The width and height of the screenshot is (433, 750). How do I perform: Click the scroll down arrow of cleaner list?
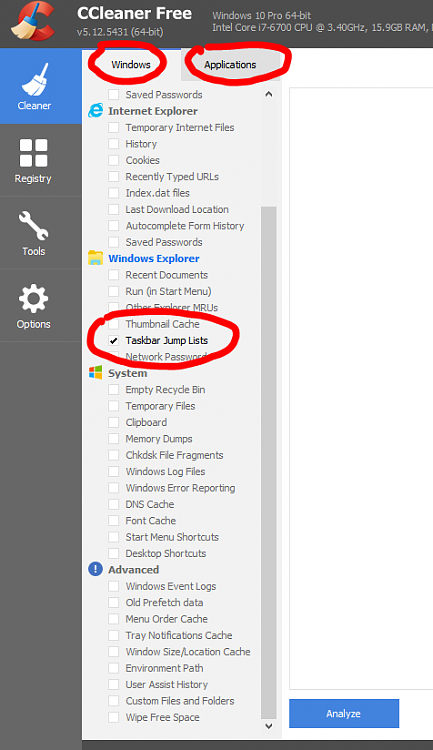(269, 726)
